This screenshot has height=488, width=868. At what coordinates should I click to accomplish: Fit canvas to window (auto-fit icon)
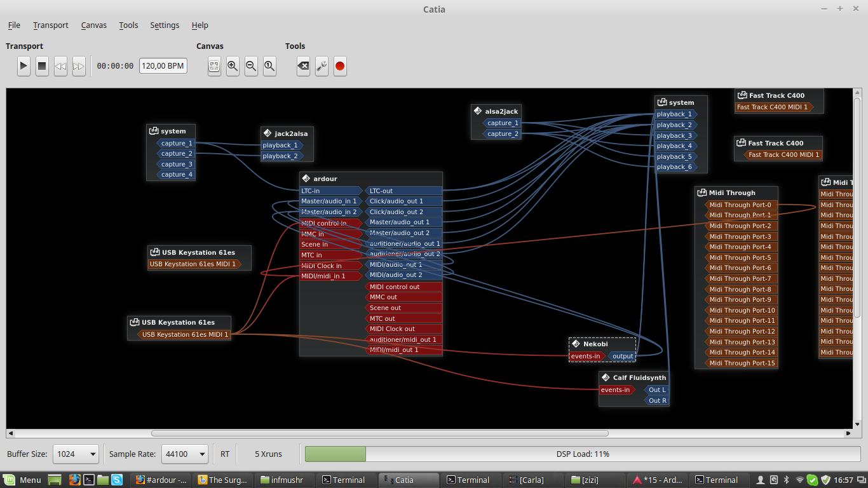pyautogui.click(x=214, y=65)
